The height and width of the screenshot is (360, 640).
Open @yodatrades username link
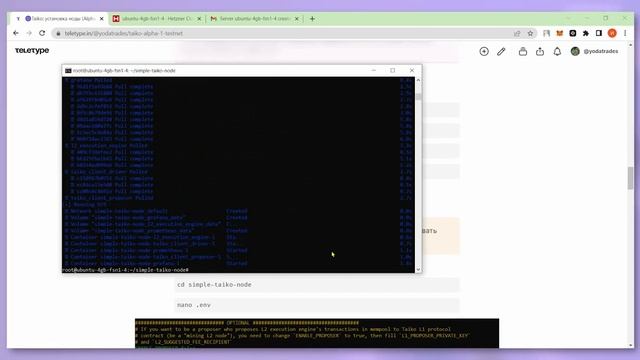[x=600, y=51]
